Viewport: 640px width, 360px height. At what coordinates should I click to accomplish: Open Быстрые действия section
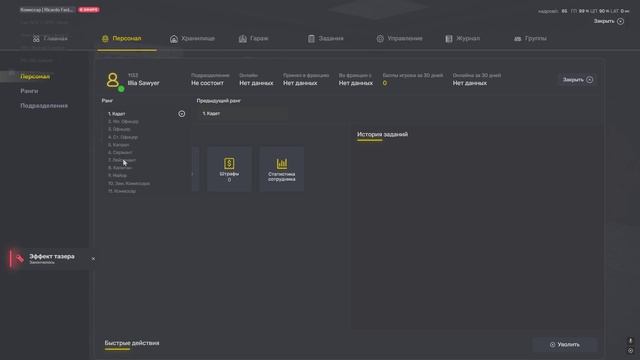132,343
